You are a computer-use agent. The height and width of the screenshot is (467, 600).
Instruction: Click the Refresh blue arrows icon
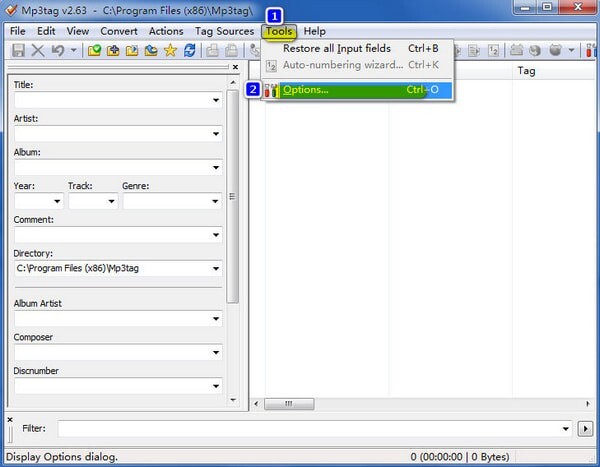click(x=189, y=50)
